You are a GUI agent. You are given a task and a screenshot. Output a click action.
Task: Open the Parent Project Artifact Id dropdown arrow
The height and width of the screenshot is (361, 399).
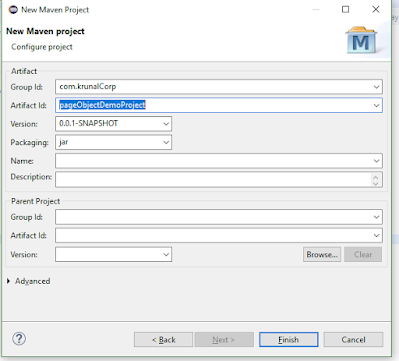tap(376, 236)
